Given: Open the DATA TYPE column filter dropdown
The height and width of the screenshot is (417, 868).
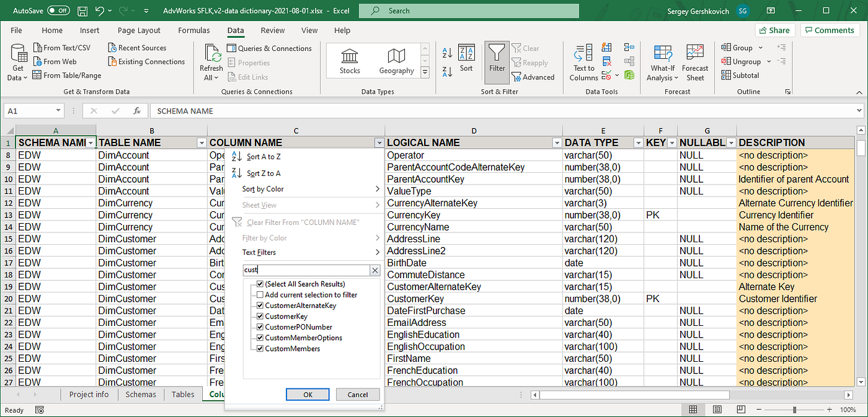Looking at the screenshot, I should (638, 143).
